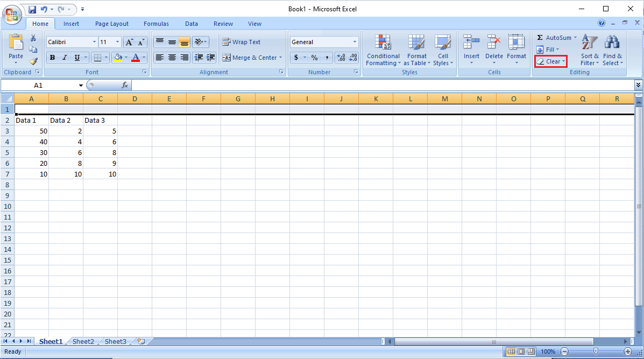644x359 pixels.
Task: Toggle Center horizontal alignment
Action: pos(172,58)
